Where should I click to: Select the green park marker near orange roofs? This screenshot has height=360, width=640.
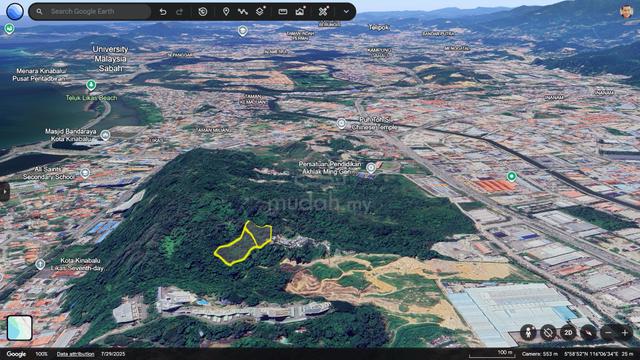point(511,176)
